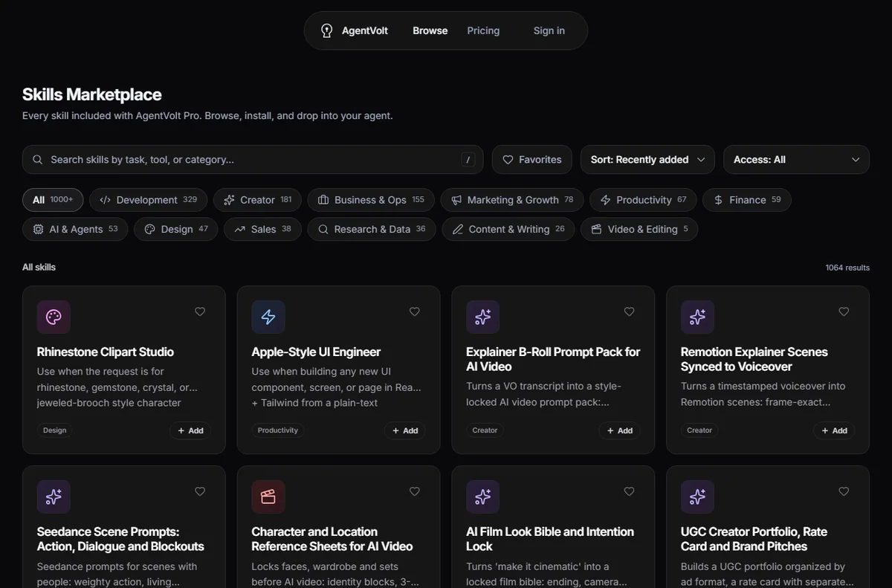892x588 pixels.
Task: Filter by Design category
Action: coord(176,229)
